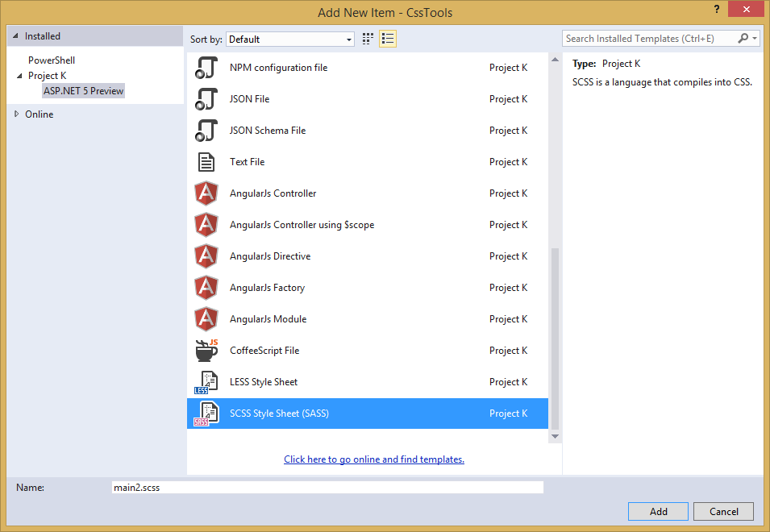Select SCSS Style Sheet (SASS) template name
This screenshot has height=532, width=770.
pos(280,414)
